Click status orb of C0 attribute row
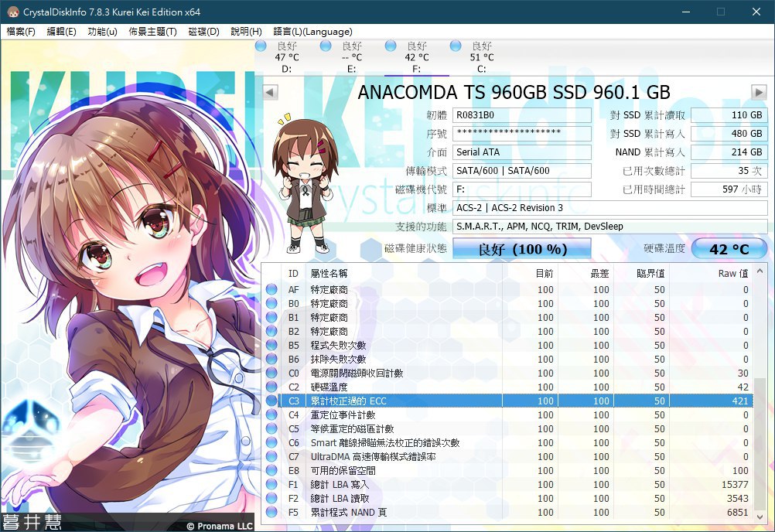Screen dimensions: 775x532 tap(271, 373)
